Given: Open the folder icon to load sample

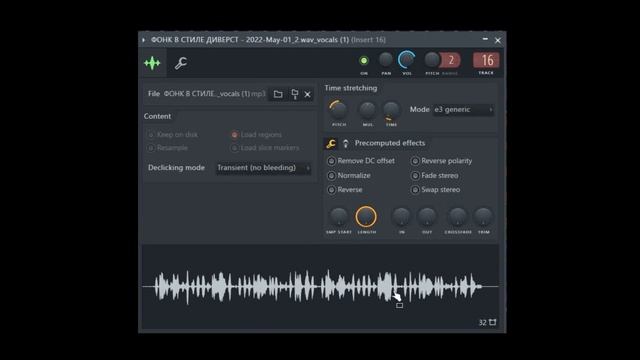Looking at the screenshot, I should 278,94.
